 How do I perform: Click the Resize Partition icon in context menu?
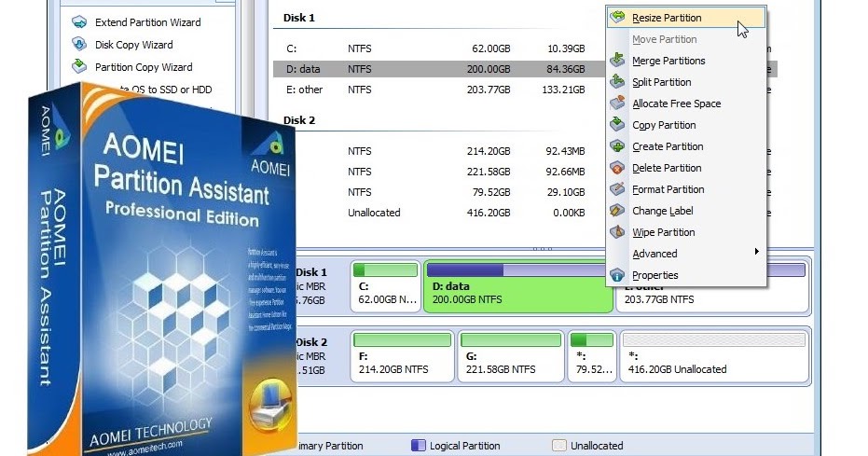pyautogui.click(x=617, y=17)
